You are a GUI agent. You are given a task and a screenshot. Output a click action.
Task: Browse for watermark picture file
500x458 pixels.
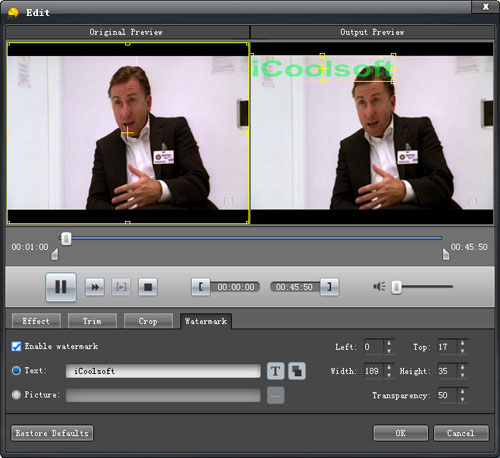click(276, 395)
